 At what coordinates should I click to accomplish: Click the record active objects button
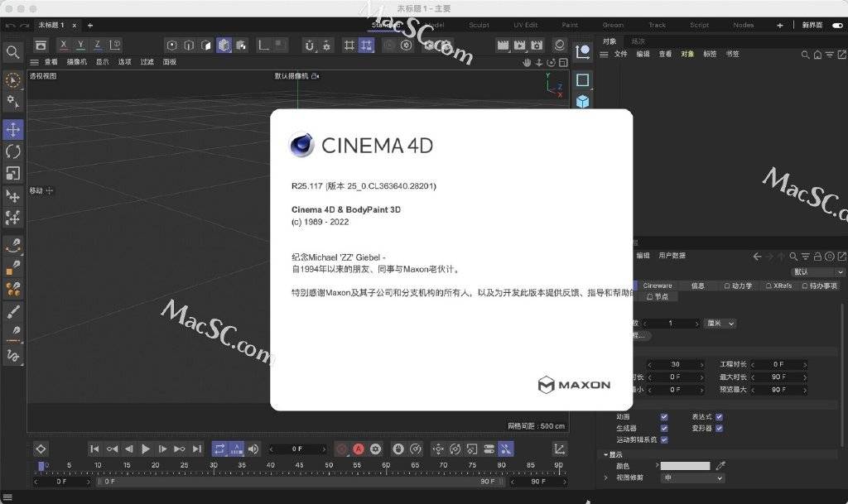(342, 449)
